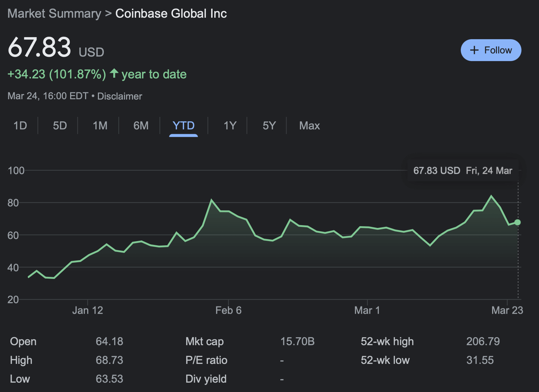
Task: Click the large 67.83 price value
Action: pyautogui.click(x=40, y=47)
